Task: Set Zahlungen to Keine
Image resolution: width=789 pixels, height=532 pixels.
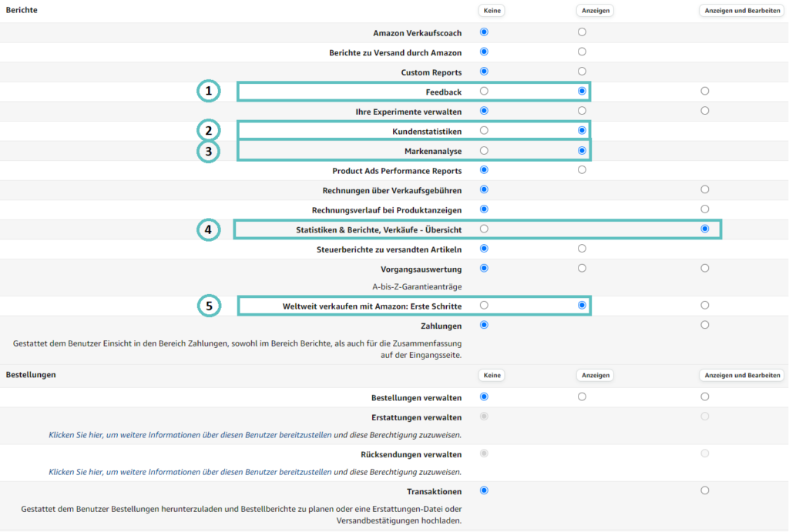Action: click(484, 325)
